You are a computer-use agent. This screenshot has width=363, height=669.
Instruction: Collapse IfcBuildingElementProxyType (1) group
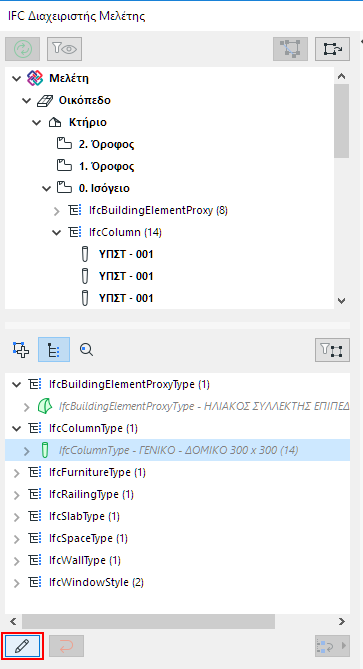click(16, 385)
